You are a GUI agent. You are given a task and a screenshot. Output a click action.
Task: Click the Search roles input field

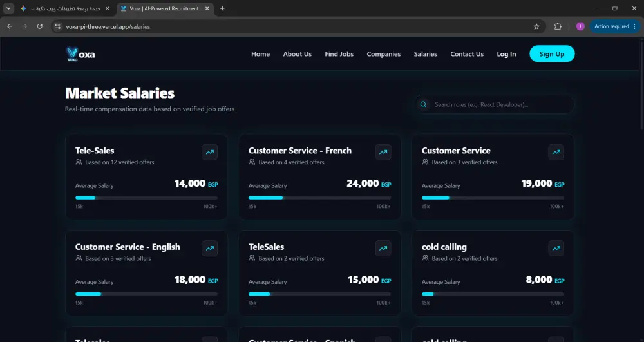495,105
